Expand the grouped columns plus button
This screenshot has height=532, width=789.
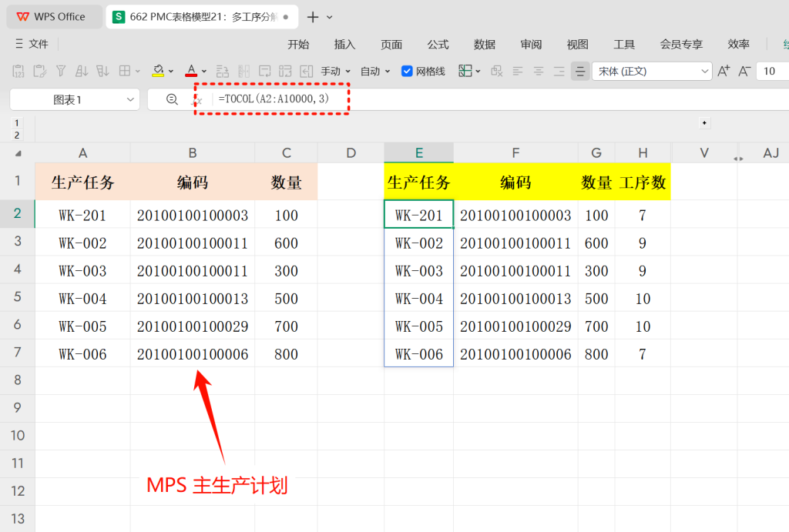704,122
